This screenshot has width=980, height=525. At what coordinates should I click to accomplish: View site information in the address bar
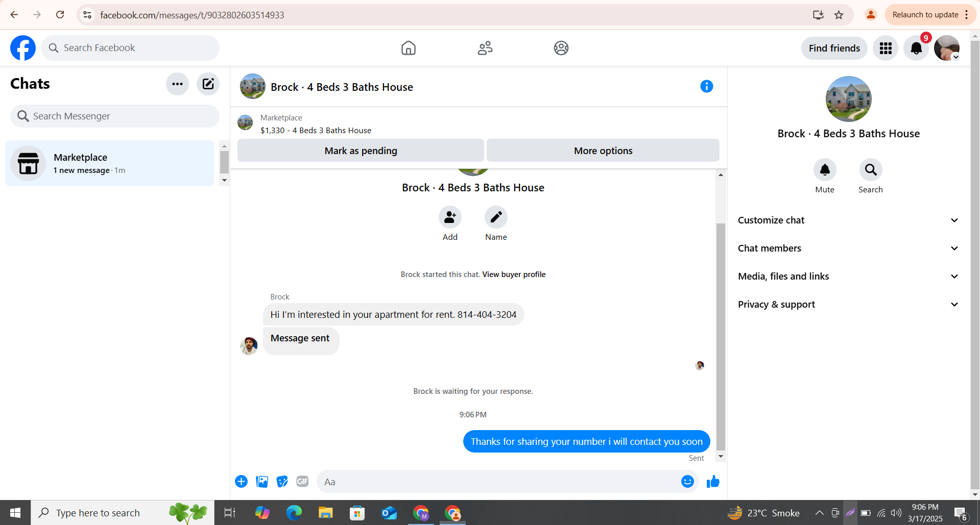(87, 15)
